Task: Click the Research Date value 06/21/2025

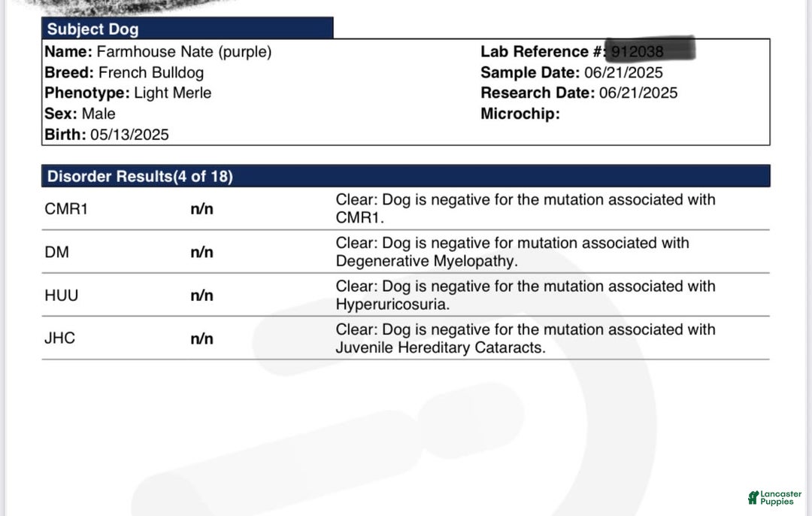Action: (x=638, y=93)
